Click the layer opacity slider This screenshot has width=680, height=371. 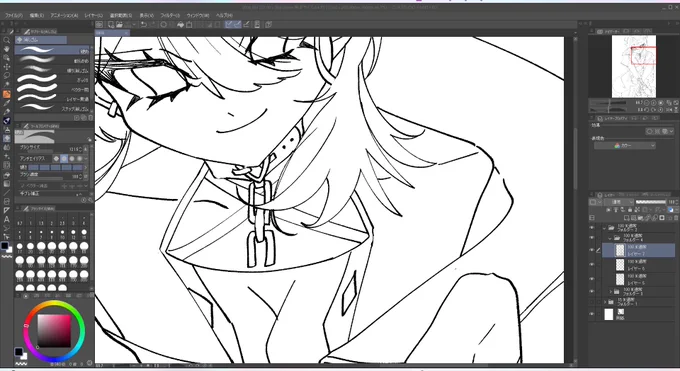pos(651,202)
